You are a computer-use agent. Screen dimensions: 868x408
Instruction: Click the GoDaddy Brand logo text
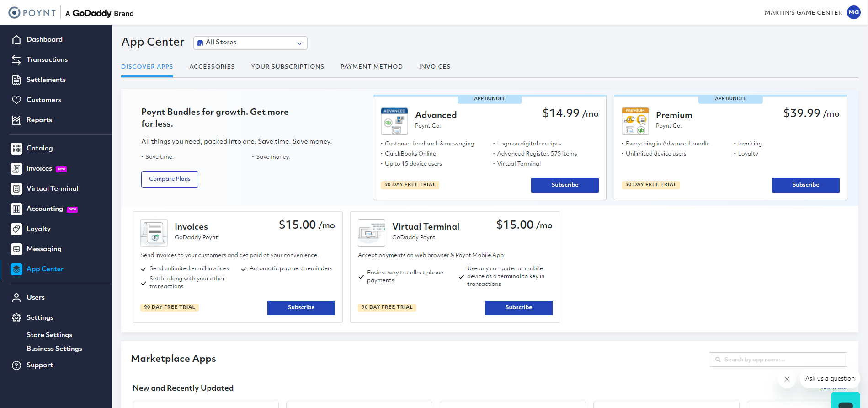(100, 13)
